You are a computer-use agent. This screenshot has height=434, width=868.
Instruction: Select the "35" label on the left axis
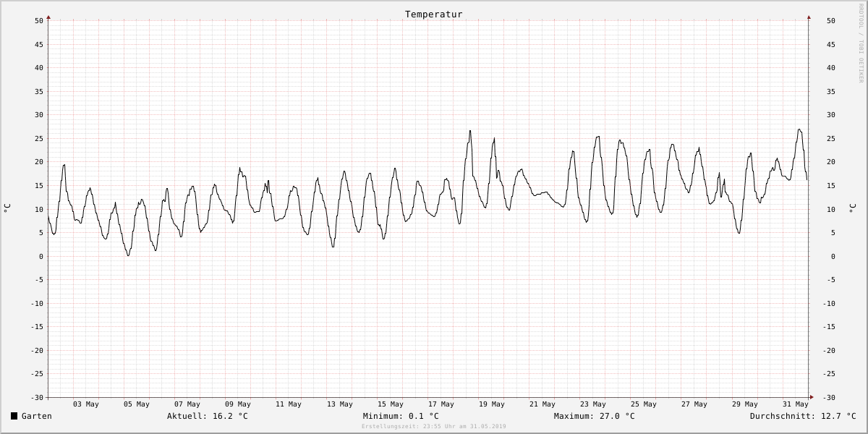(x=39, y=92)
